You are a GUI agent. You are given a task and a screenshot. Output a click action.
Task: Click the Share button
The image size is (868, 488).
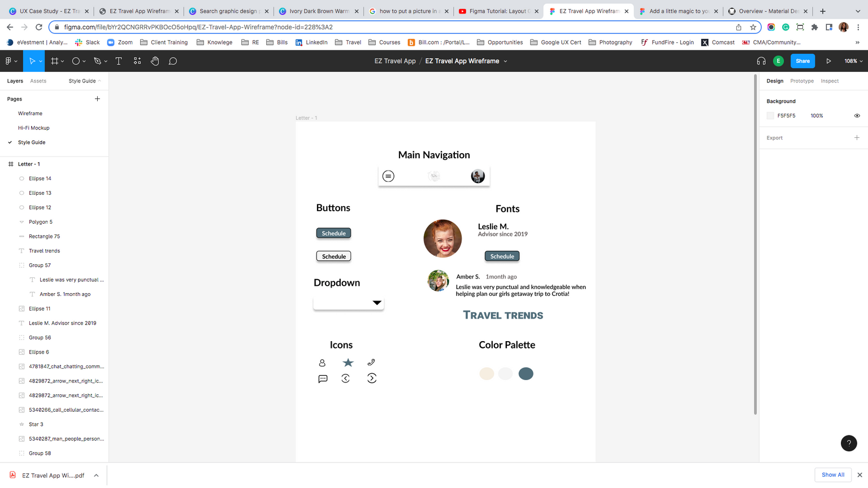pyautogui.click(x=802, y=61)
